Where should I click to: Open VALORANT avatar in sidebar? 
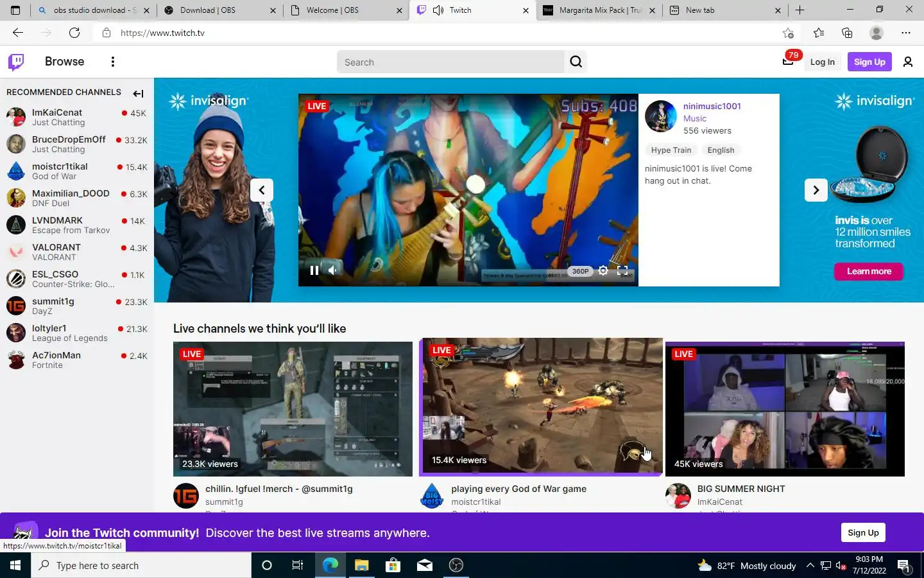(16, 252)
